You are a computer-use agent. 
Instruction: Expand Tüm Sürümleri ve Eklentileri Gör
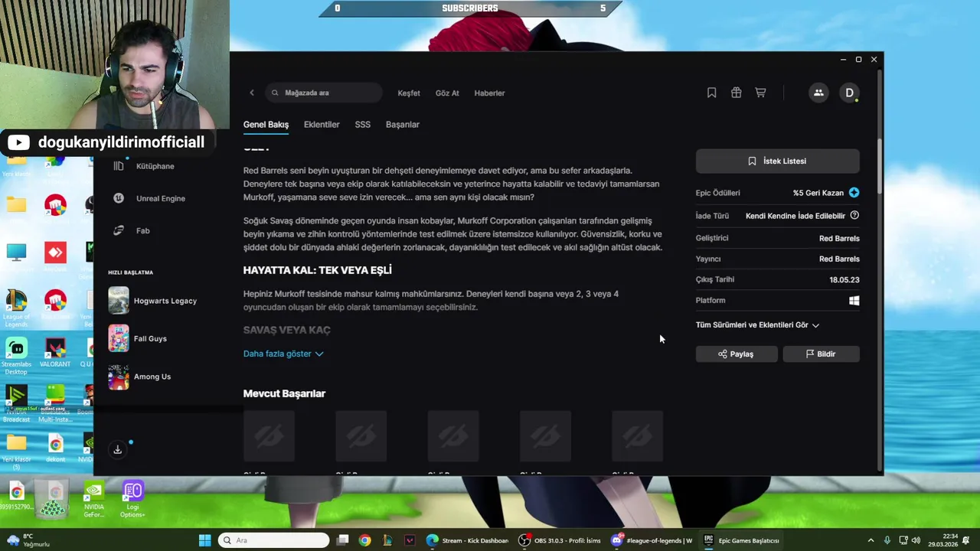pos(757,325)
